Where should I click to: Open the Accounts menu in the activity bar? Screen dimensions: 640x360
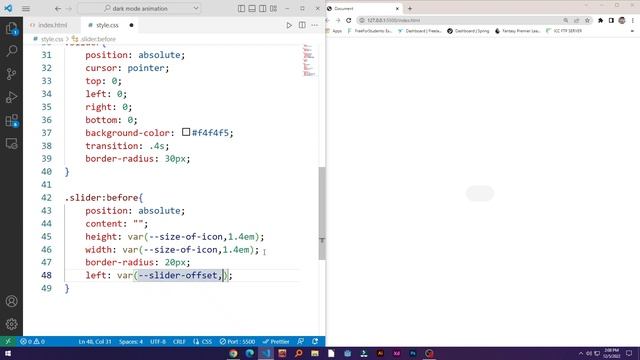[11, 301]
